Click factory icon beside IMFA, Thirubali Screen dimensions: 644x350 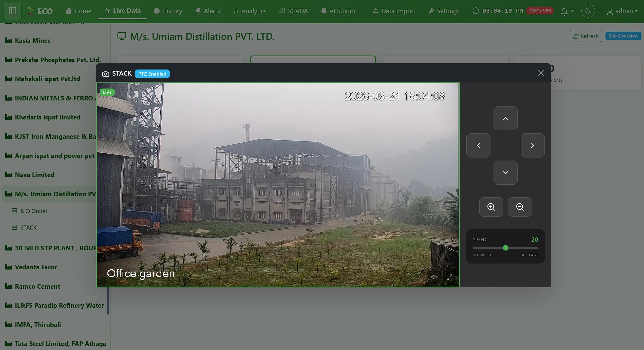[8, 324]
